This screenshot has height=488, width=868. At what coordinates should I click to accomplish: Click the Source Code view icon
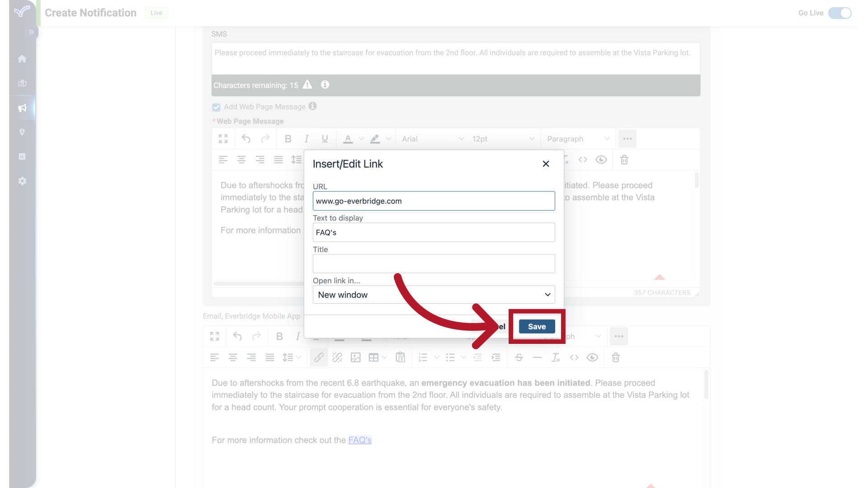click(582, 160)
